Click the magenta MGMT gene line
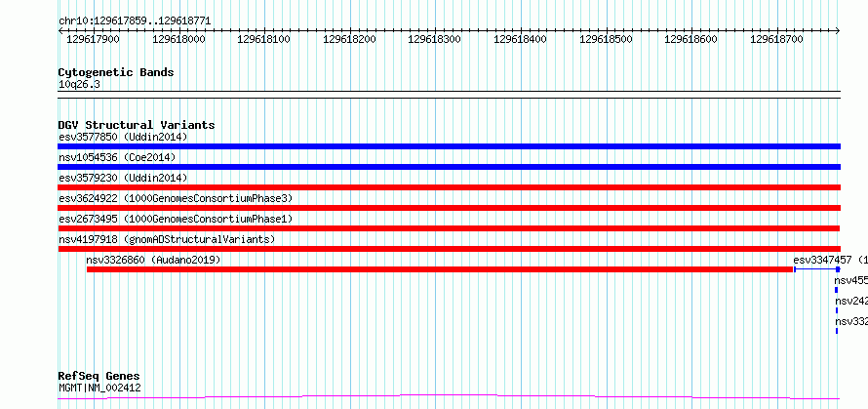 coord(449,396)
